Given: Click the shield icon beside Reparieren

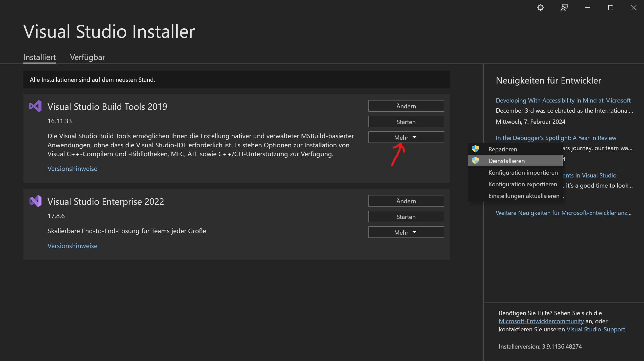Looking at the screenshot, I should pyautogui.click(x=475, y=149).
